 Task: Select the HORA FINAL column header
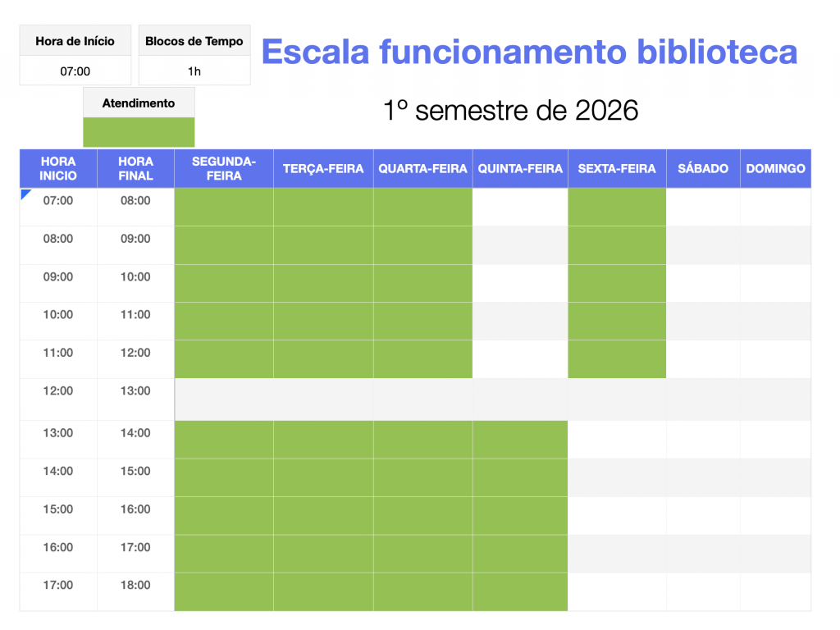[x=135, y=169]
